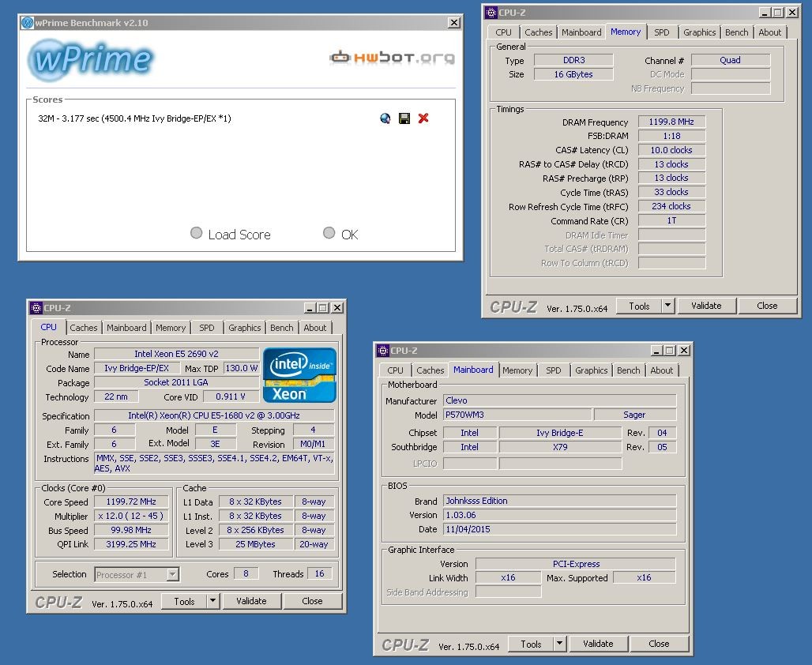Open the Tools dropdown arrow in the Memory window

coord(668,306)
